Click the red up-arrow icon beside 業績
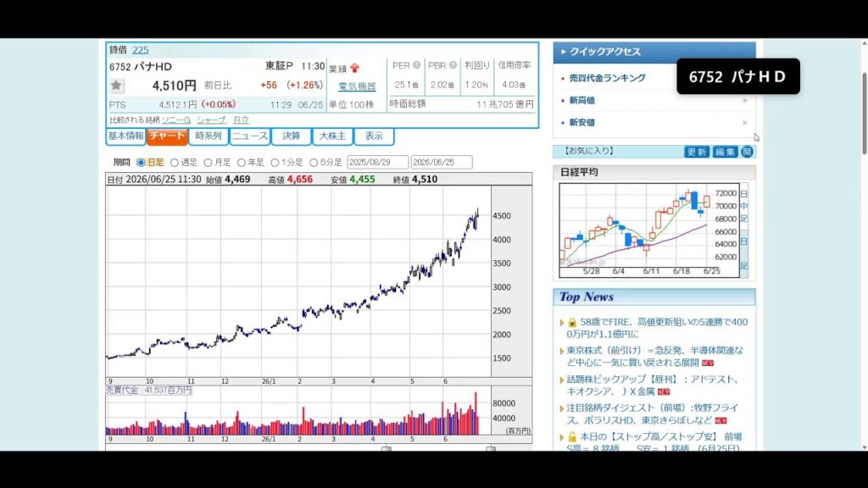This screenshot has height=488, width=868. 355,68
